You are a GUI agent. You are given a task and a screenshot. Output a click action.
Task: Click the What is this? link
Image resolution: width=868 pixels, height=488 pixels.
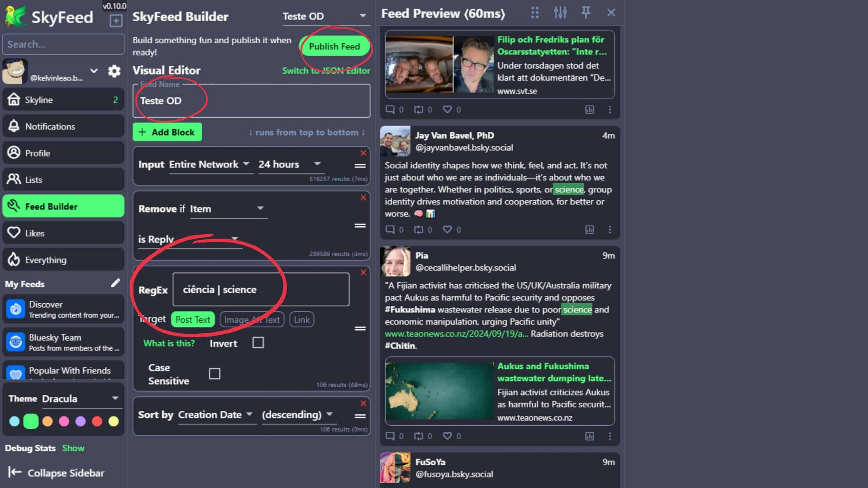pyautogui.click(x=169, y=343)
